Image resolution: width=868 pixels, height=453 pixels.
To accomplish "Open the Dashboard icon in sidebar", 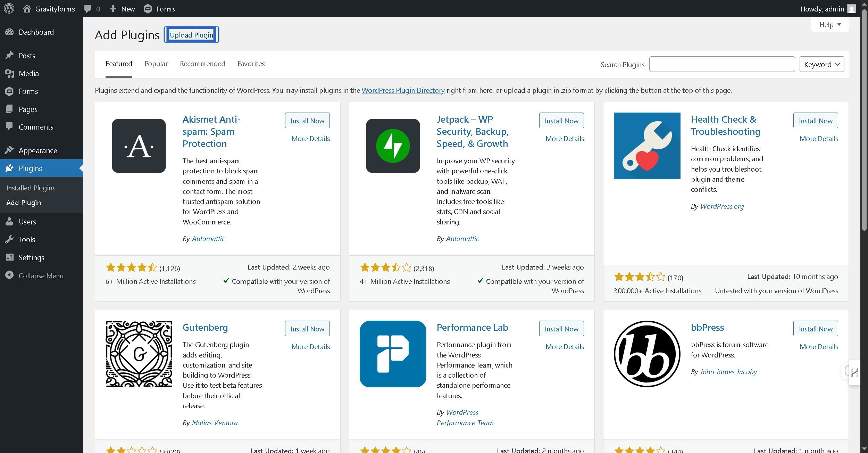I will pos(9,32).
